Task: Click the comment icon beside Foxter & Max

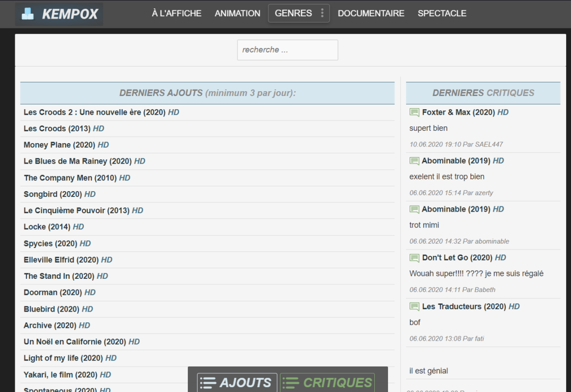Action: pos(414,112)
